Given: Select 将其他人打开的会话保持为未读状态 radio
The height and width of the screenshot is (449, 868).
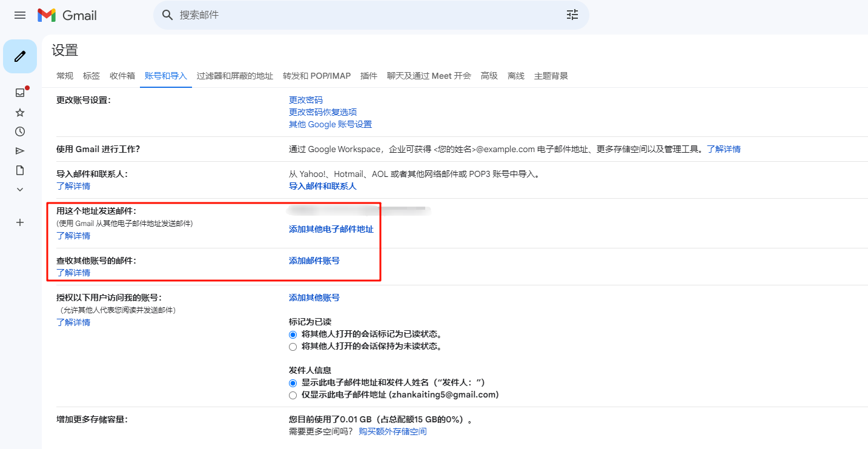Looking at the screenshot, I should click(293, 347).
